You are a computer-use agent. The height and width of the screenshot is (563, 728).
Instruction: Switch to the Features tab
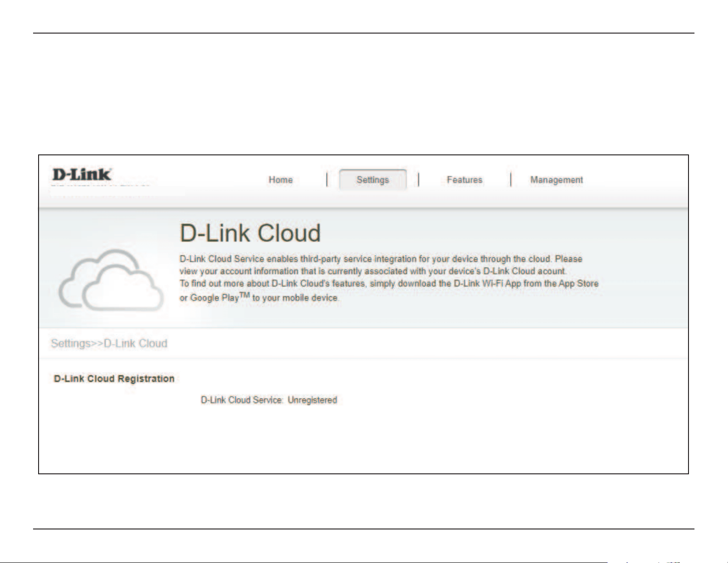click(x=464, y=180)
